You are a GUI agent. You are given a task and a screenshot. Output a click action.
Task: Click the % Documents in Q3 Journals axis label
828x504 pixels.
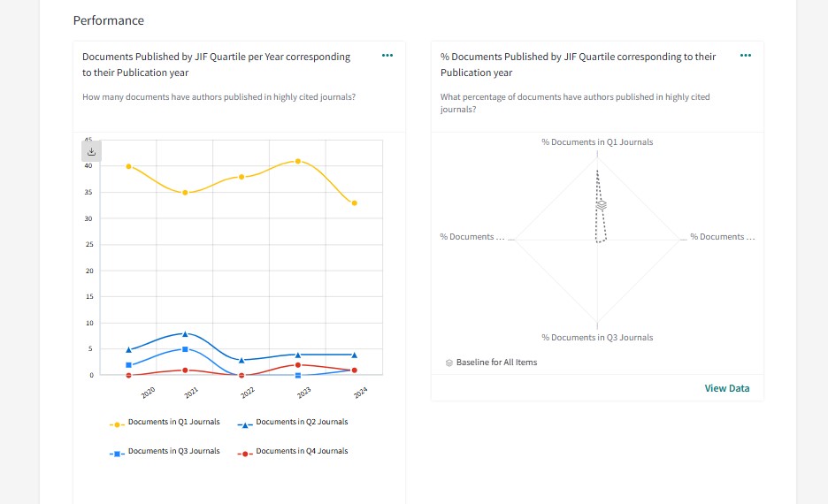(597, 338)
